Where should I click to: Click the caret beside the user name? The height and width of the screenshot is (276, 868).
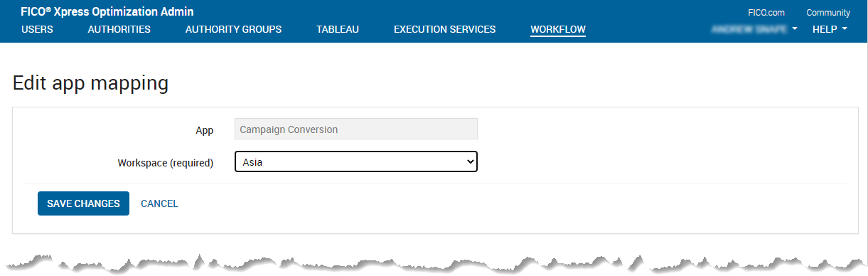pyautogui.click(x=794, y=29)
